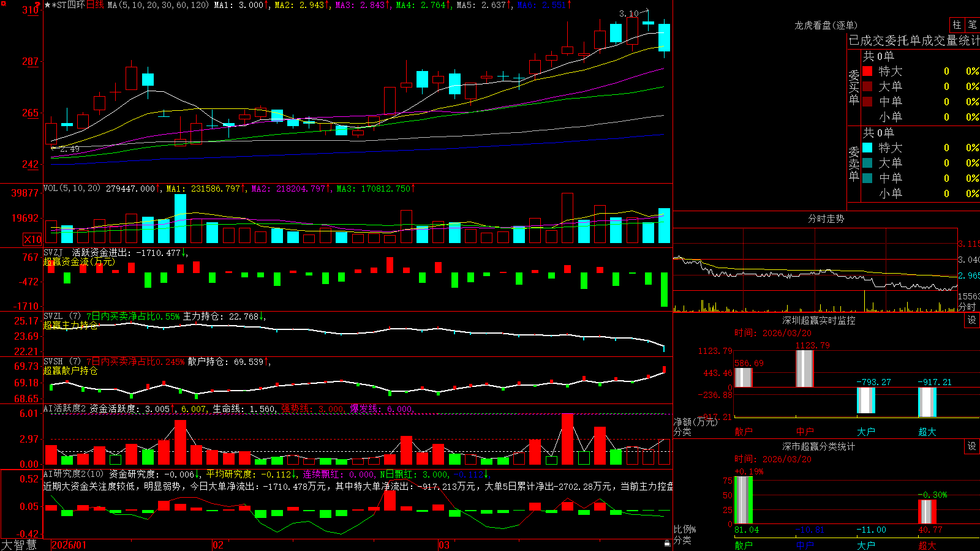Click the small red square icon in top-left corner
This screenshot has height=551, width=980.
coord(2,3)
